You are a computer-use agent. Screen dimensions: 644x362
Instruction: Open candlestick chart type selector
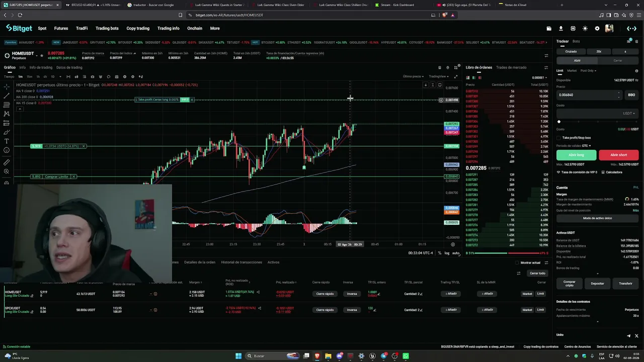(x=76, y=76)
